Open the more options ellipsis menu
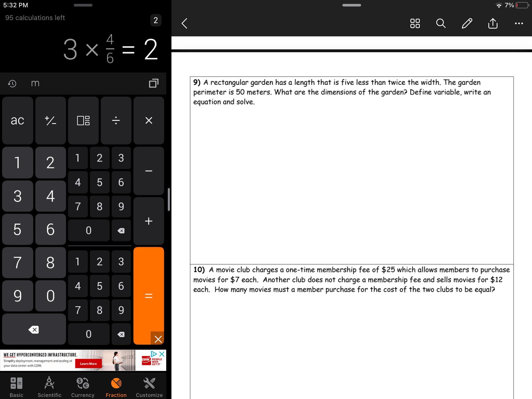The image size is (532, 399). click(x=519, y=23)
